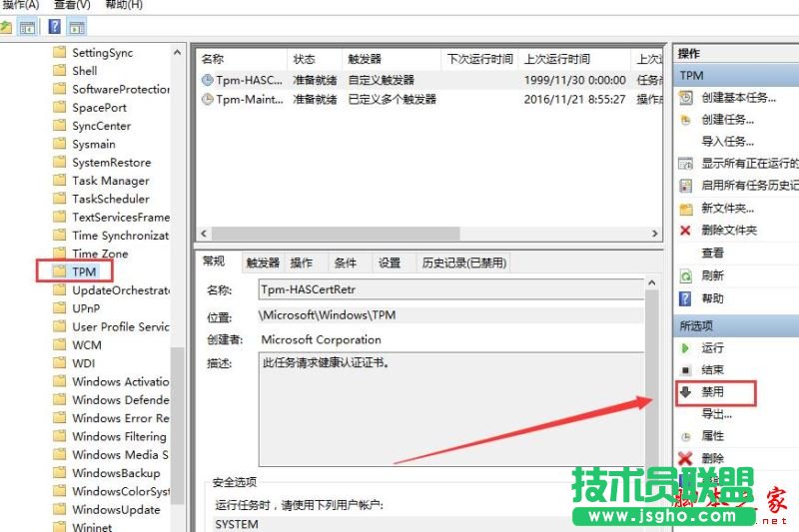799x532 pixels.
Task: Open the Action (操作) menu
Action: click(20, 5)
